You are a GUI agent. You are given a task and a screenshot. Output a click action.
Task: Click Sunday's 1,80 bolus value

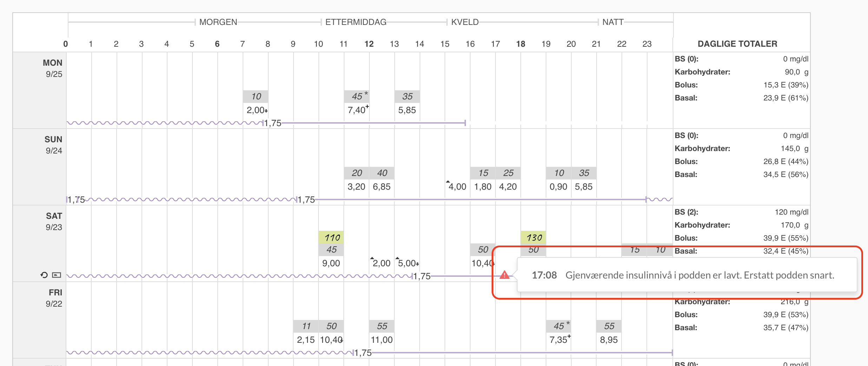[x=483, y=187]
